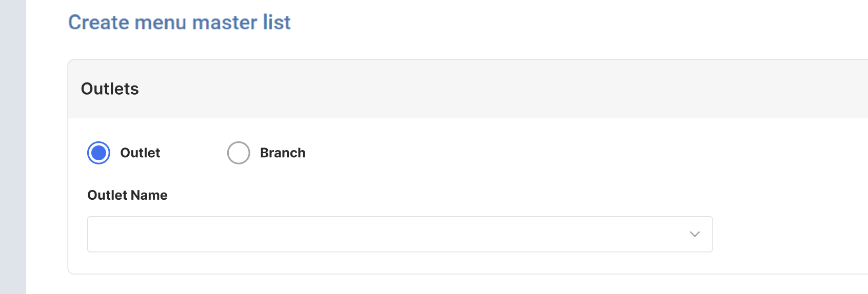The width and height of the screenshot is (868, 294).
Task: Click the empty circle beside Branch
Action: point(239,153)
